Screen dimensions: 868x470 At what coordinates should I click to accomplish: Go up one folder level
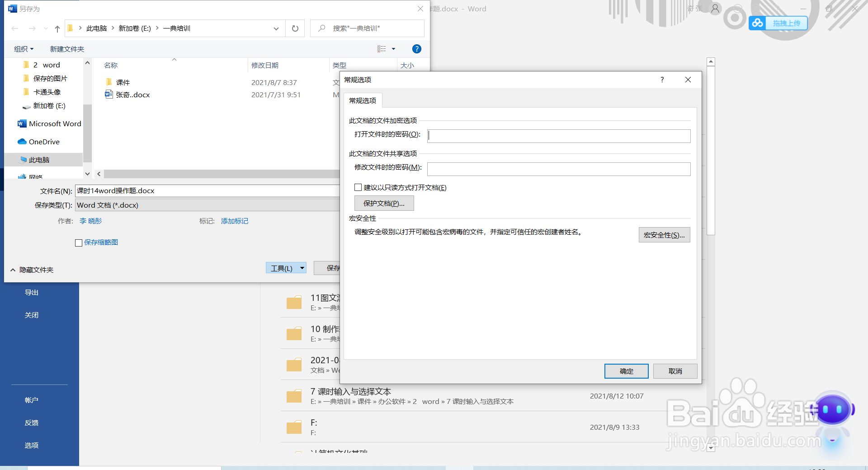tap(57, 28)
